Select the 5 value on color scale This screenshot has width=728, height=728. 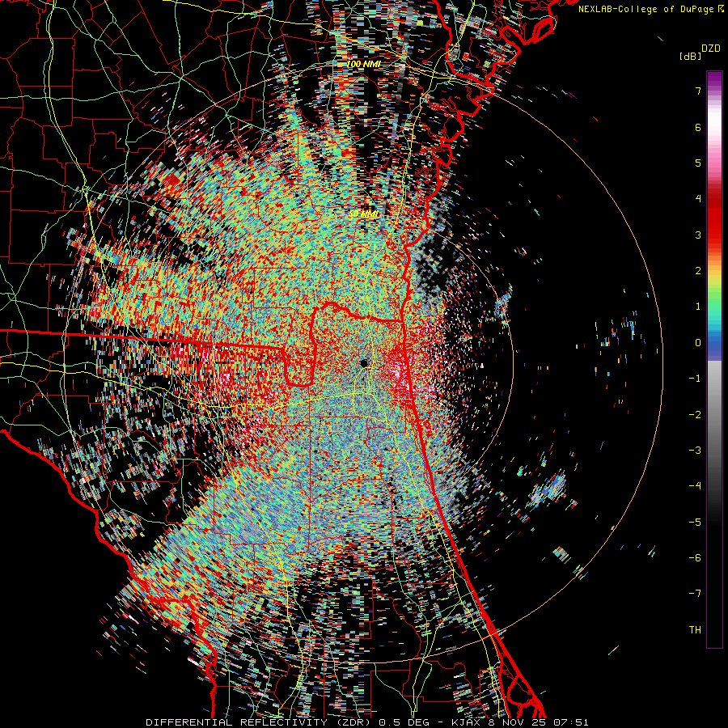pos(698,163)
